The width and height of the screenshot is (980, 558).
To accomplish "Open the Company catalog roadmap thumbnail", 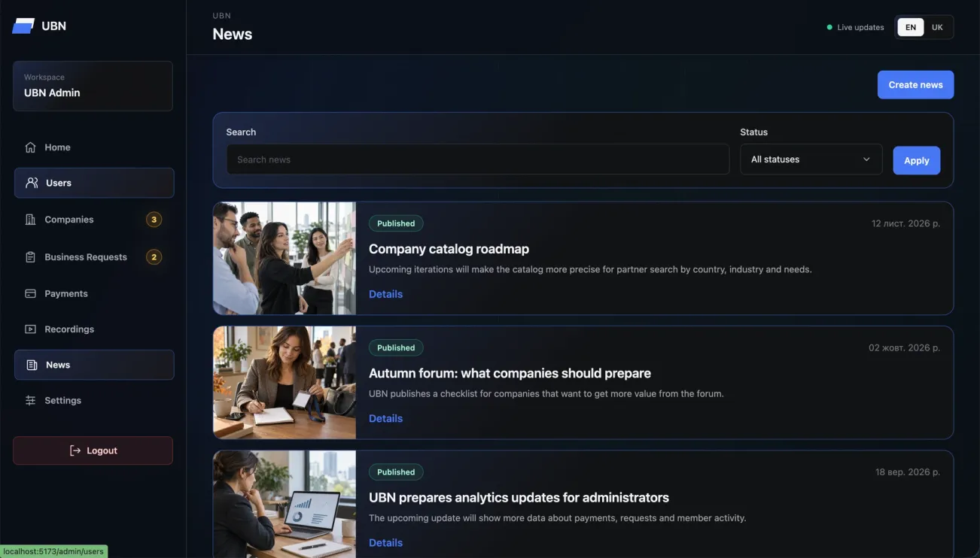I will [x=285, y=258].
